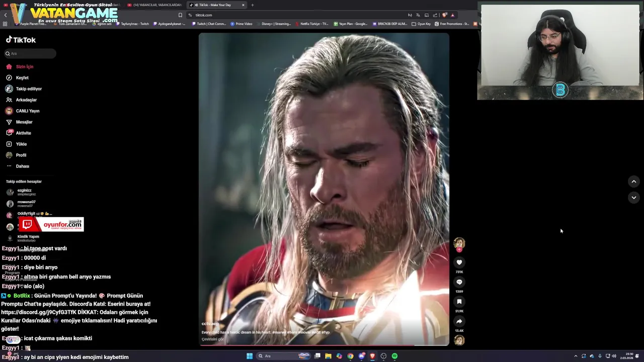Open followed account OddlyYigit
The width and height of the screenshot is (644, 362).
pyautogui.click(x=29, y=215)
